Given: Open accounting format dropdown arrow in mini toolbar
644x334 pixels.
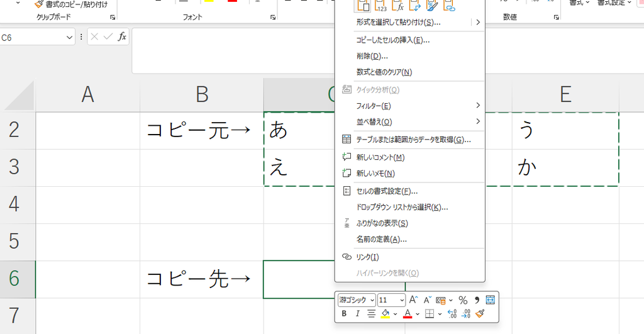Looking at the screenshot, I should coord(451,300).
